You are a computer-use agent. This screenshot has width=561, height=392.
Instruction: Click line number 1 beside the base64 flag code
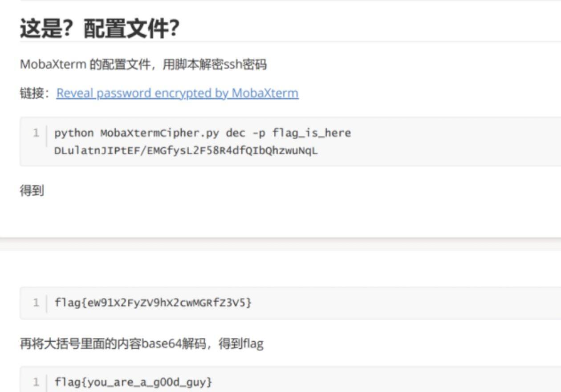click(x=37, y=303)
